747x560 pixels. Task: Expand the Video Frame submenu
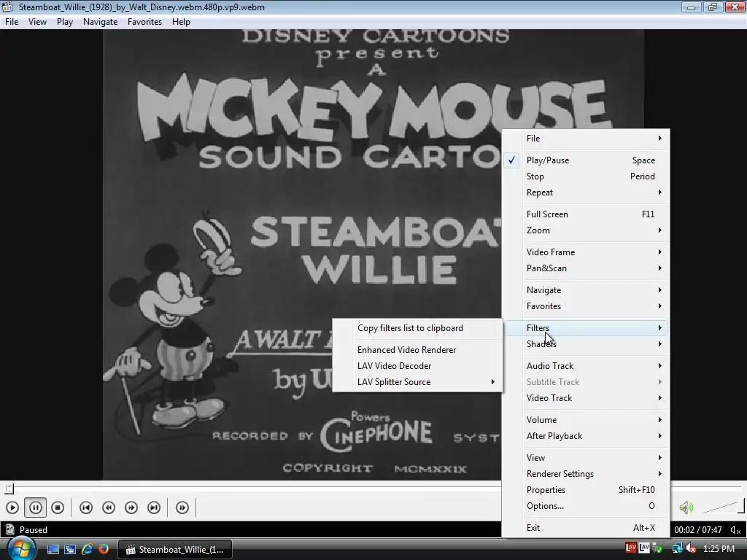tap(586, 252)
